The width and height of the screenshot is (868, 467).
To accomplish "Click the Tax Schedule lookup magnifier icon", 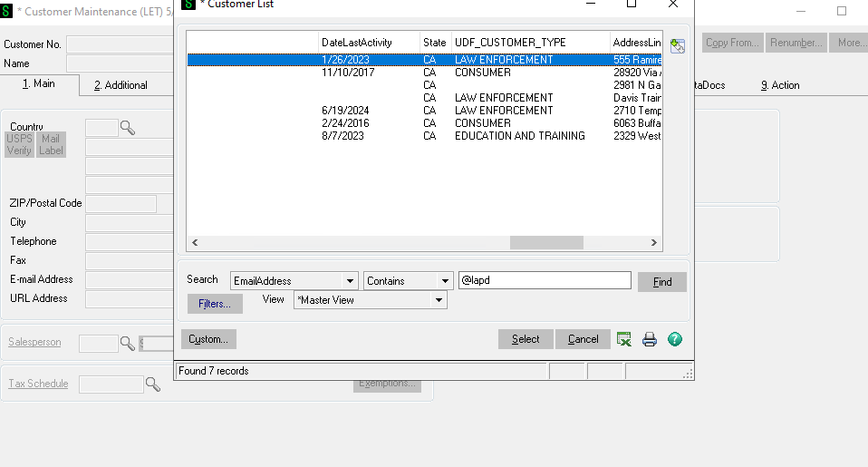I will (153, 384).
